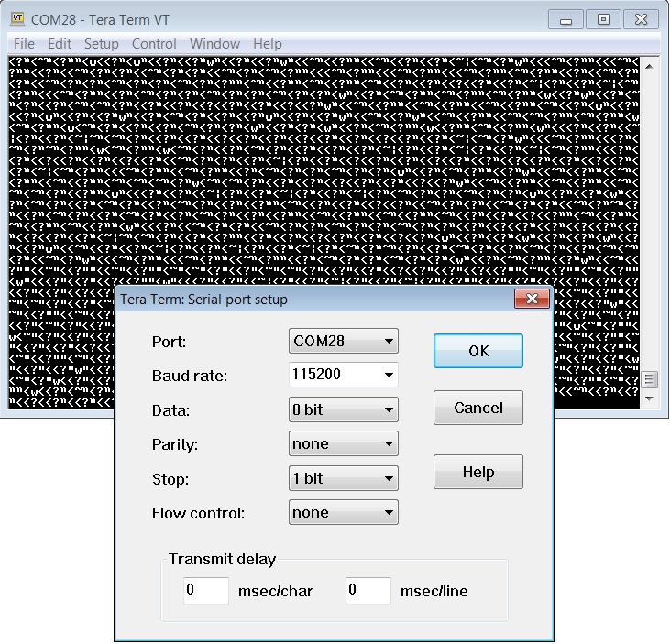Expand the Flow control dropdown
Screen dimensions: 670x644
click(344, 512)
